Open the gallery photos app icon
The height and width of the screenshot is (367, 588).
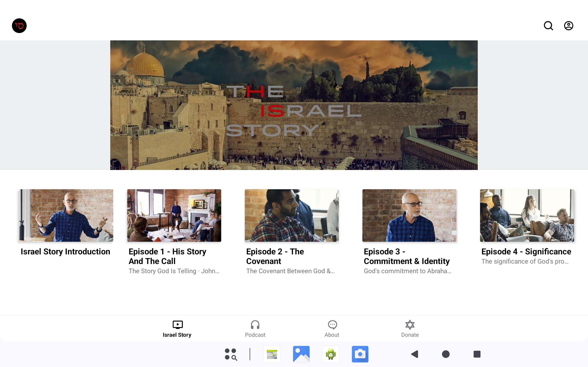click(301, 354)
